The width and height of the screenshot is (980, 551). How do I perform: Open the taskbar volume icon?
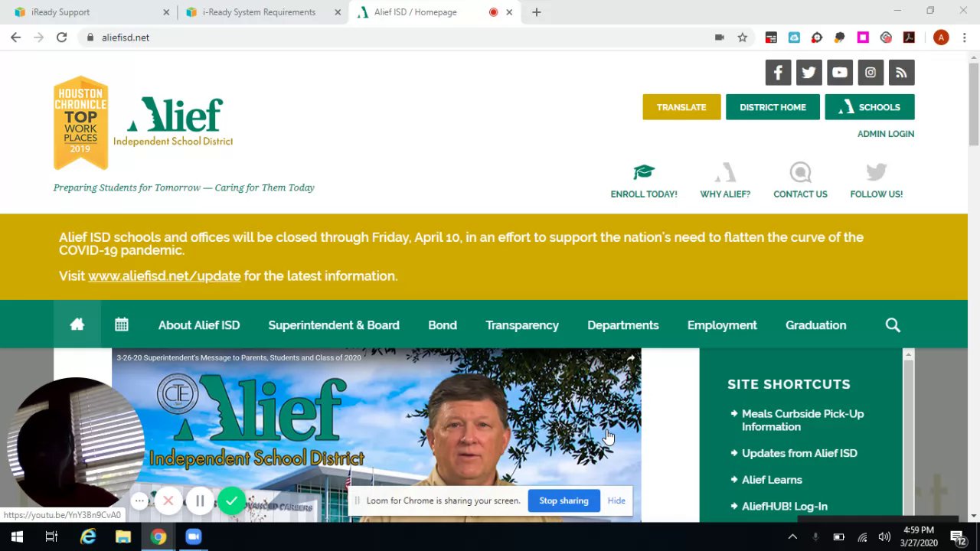tap(884, 536)
